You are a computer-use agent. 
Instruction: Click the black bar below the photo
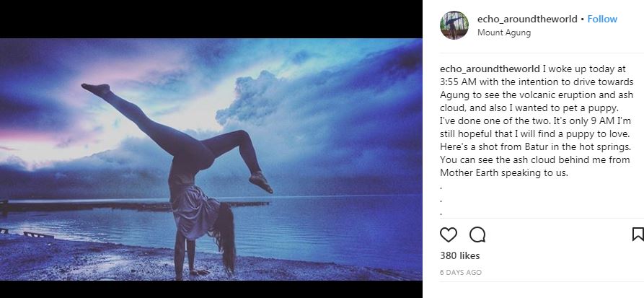[x=211, y=289]
